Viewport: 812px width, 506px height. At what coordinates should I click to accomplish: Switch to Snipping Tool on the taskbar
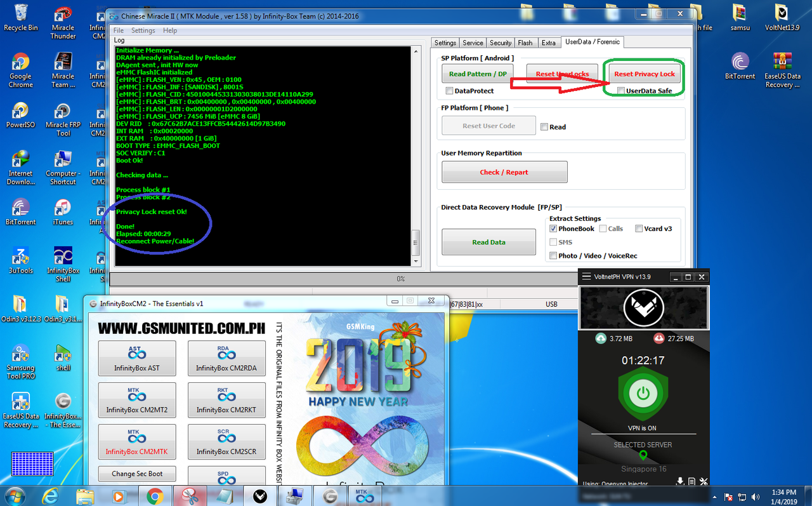(188, 496)
